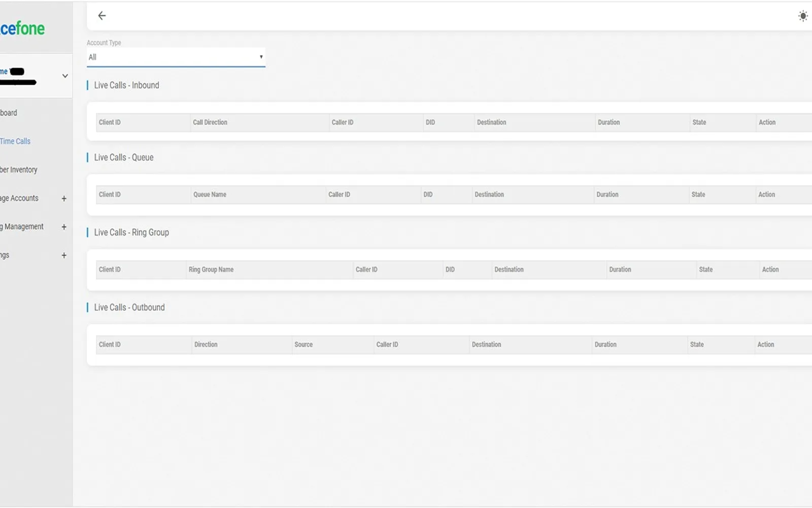Click Queue Name column header

pos(210,195)
